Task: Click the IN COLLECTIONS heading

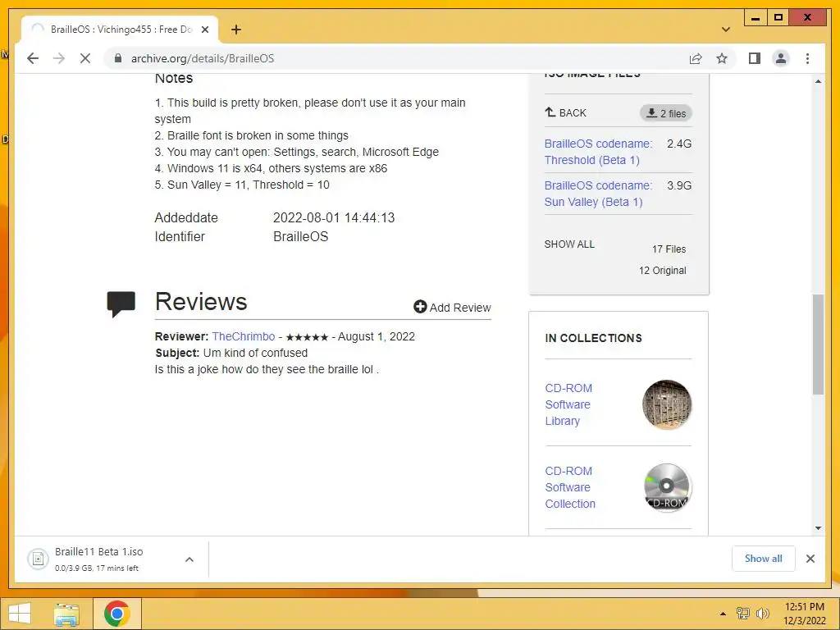Action: click(x=593, y=338)
